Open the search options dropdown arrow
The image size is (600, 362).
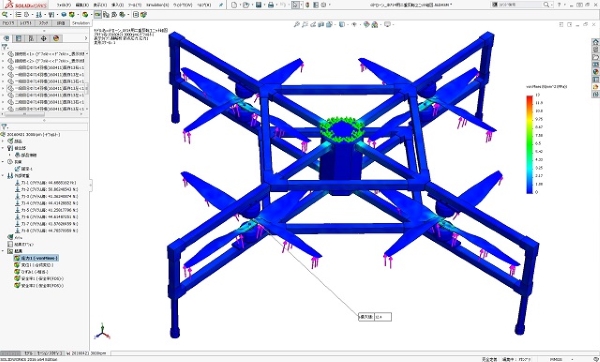pyautogui.click(x=551, y=5)
